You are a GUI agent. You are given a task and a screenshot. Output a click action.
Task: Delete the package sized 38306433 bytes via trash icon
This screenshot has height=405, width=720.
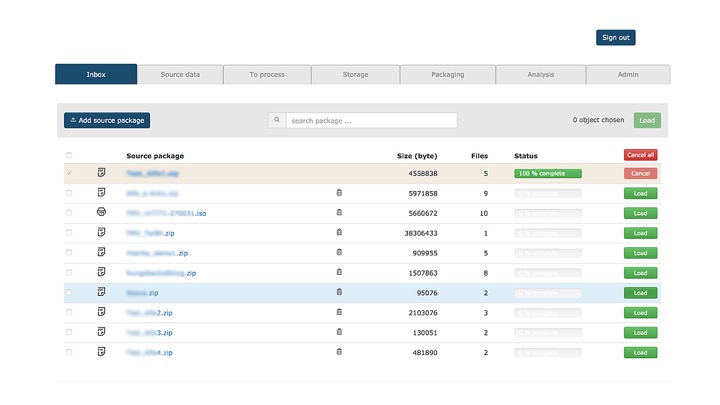(339, 233)
